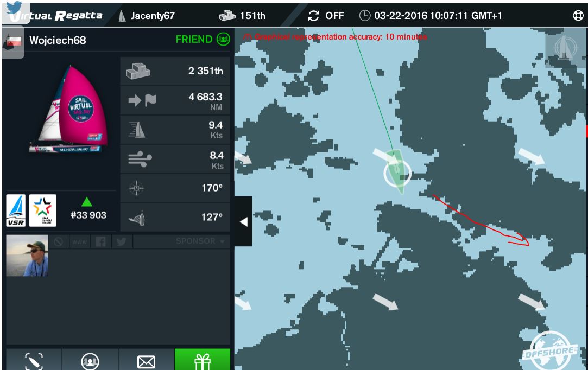Visit player's www website link
Screen dimensions: 588x370
pos(79,242)
